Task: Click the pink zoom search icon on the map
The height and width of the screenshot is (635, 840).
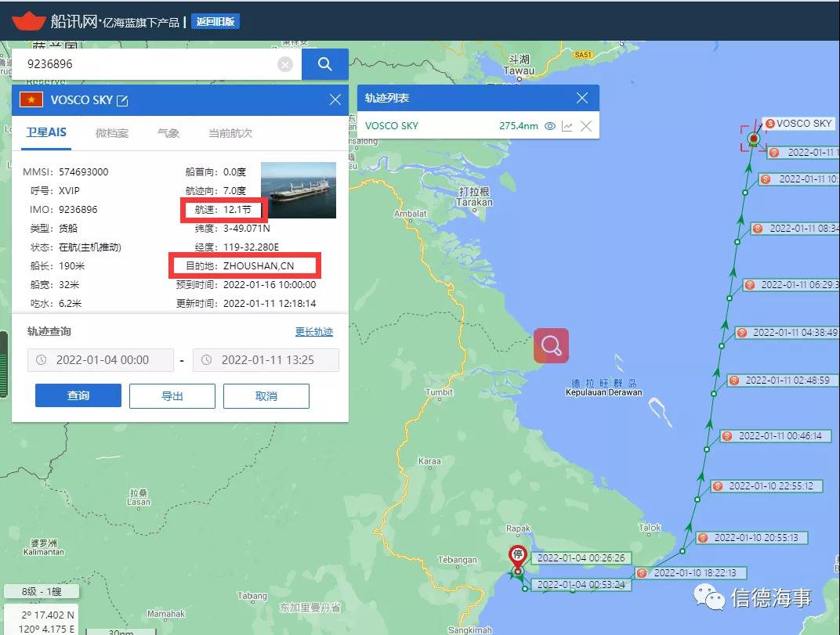Action: pos(551,345)
